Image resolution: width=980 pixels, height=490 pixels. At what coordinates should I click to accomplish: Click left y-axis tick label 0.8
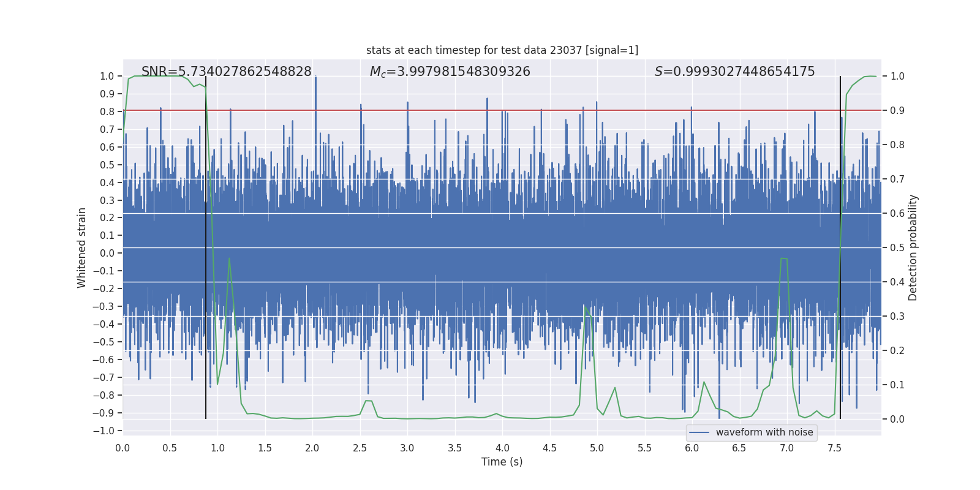coord(107,111)
